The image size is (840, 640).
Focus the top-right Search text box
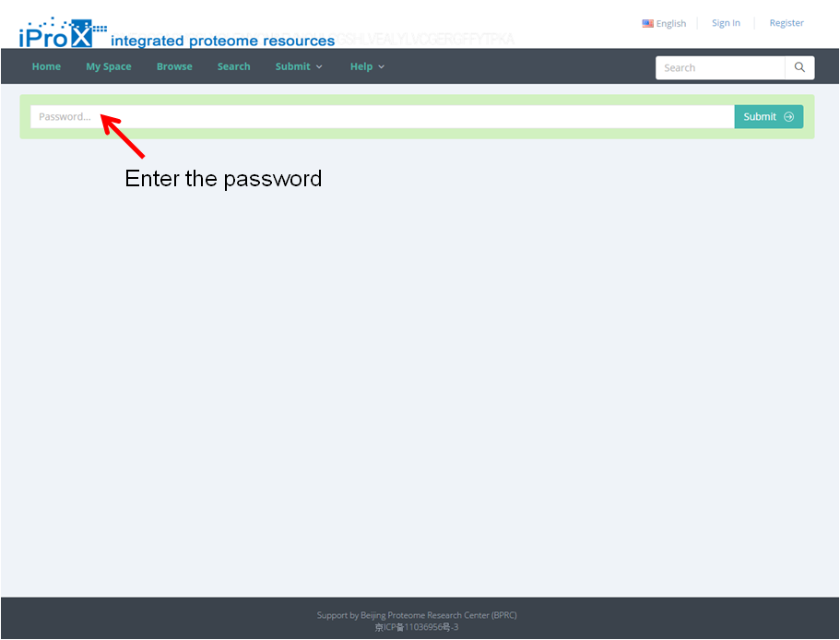pos(720,67)
